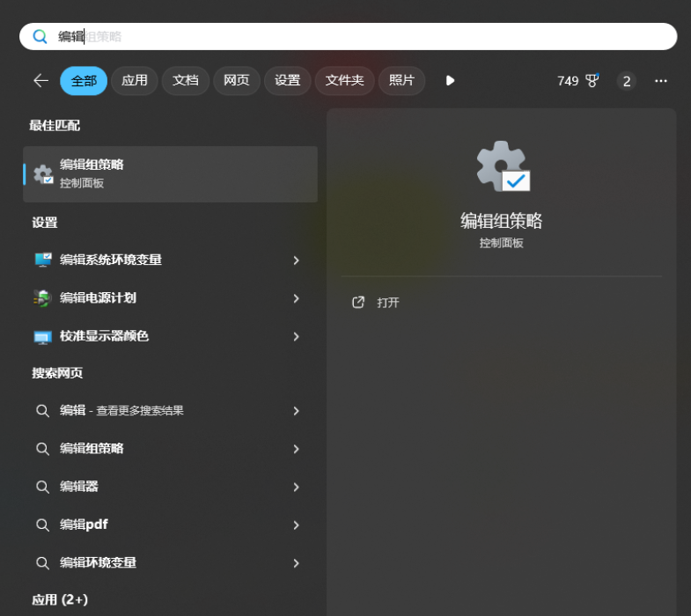Image resolution: width=691 pixels, height=616 pixels.
Task: Open 编辑电源计划 settings result
Action: [x=170, y=297]
